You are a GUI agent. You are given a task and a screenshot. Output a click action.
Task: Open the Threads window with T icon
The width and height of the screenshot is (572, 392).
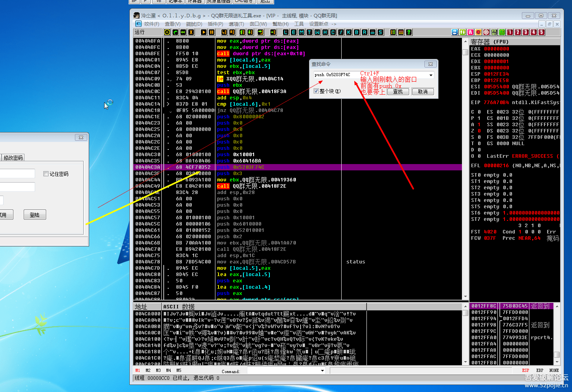point(309,32)
